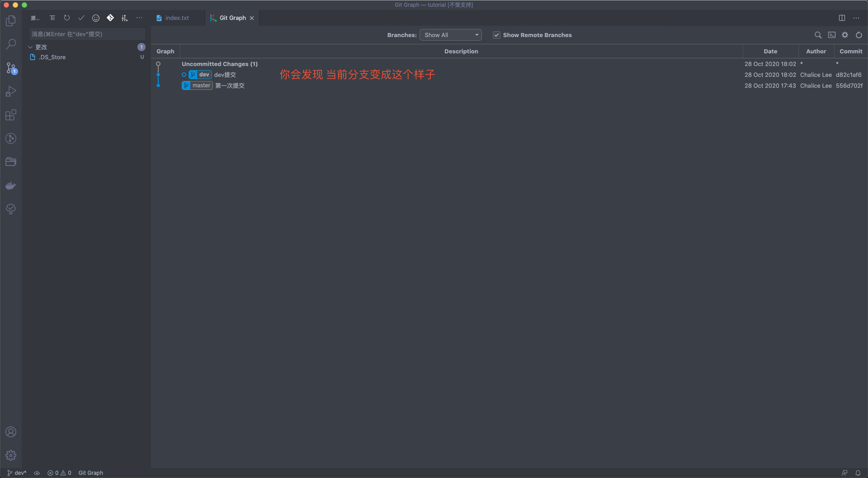
Task: Open source control more actions menu
Action: (139, 18)
